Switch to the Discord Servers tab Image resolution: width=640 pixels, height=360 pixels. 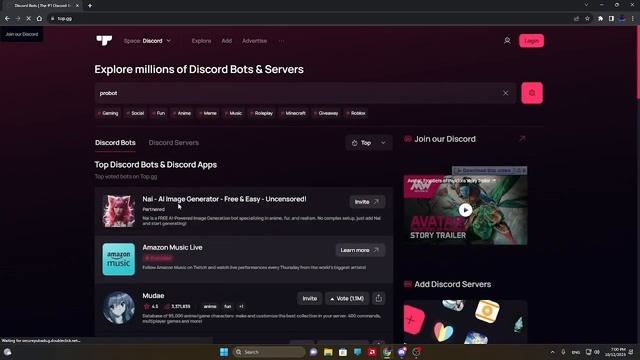(x=174, y=143)
